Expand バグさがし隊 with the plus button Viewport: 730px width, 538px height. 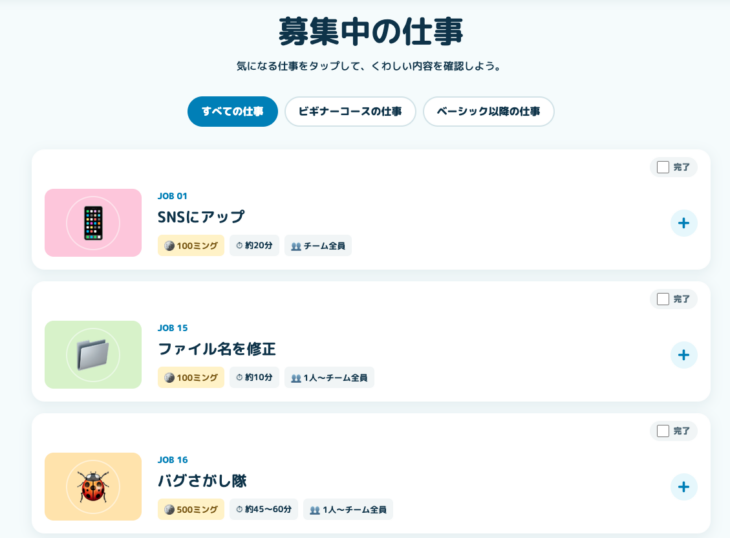tap(683, 487)
